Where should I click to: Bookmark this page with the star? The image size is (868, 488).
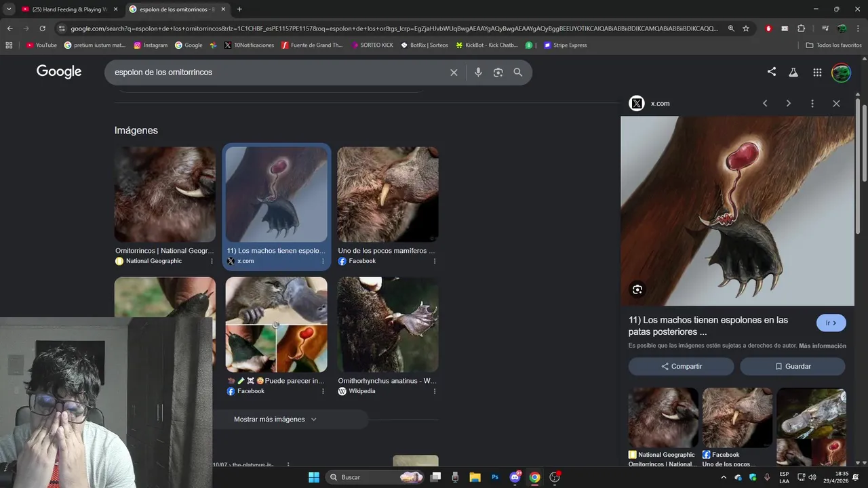746,28
